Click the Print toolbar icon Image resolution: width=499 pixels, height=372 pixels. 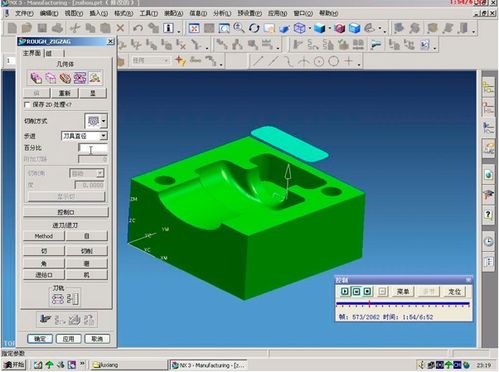coord(57,28)
